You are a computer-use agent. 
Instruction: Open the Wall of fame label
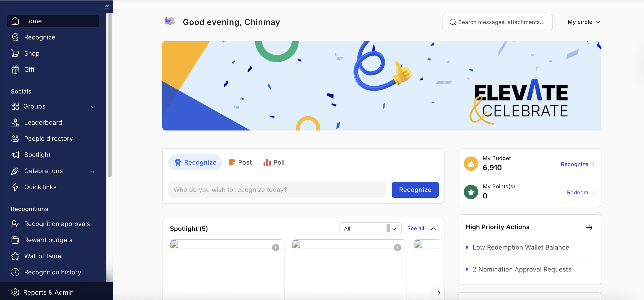(43, 256)
